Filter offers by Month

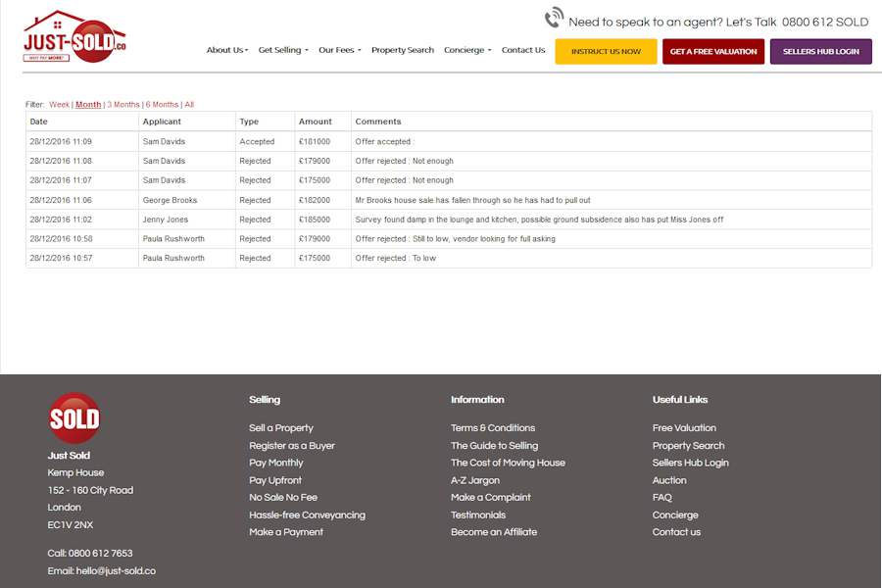pyautogui.click(x=88, y=105)
